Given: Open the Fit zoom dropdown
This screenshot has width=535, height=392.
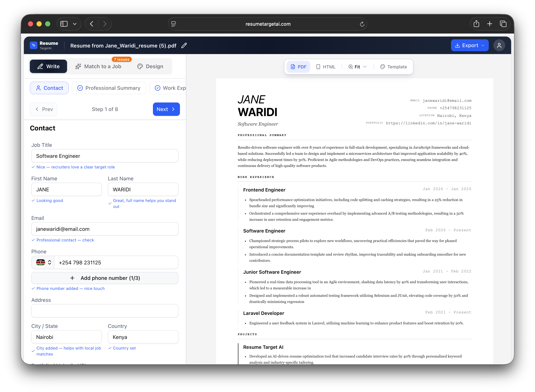Looking at the screenshot, I should tap(357, 67).
